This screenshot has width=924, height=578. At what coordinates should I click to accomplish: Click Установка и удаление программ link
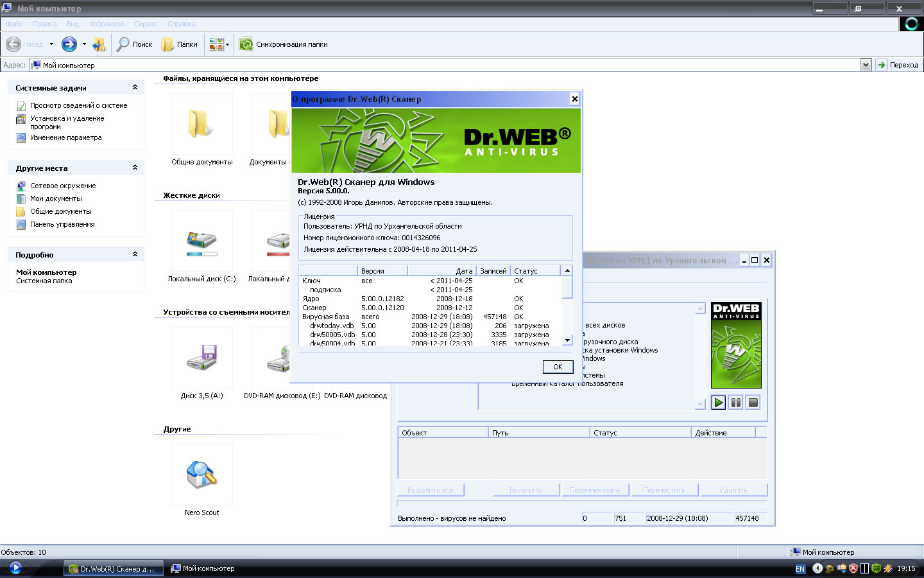(x=67, y=123)
